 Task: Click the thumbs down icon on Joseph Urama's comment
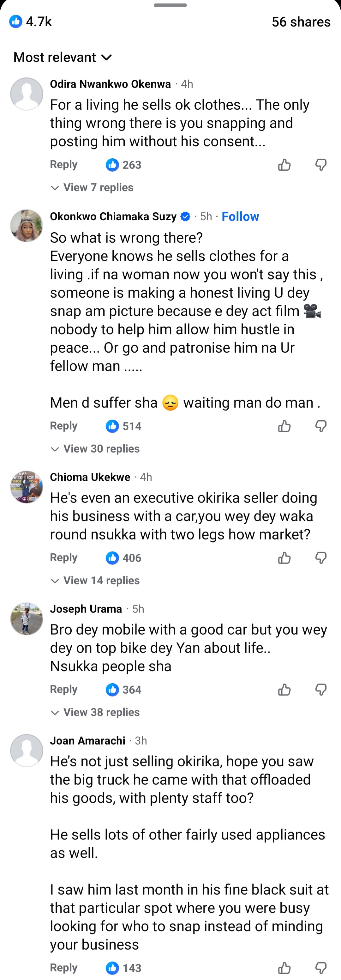point(320,689)
